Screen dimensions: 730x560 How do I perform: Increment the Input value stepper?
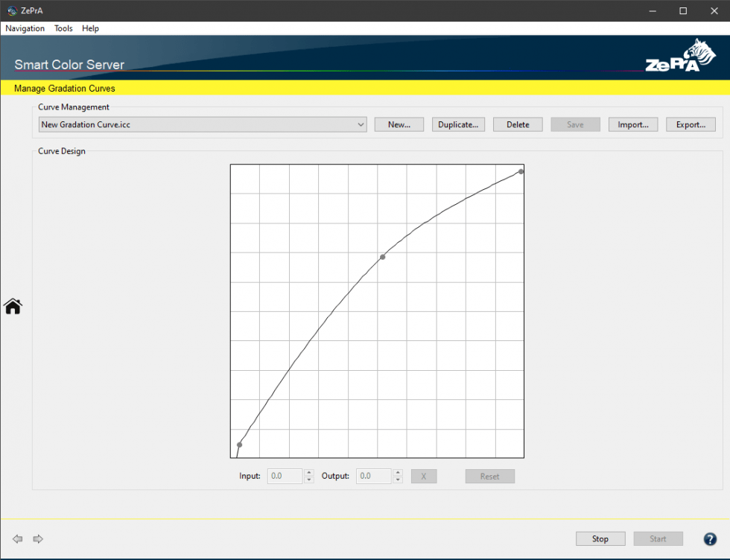coord(309,473)
